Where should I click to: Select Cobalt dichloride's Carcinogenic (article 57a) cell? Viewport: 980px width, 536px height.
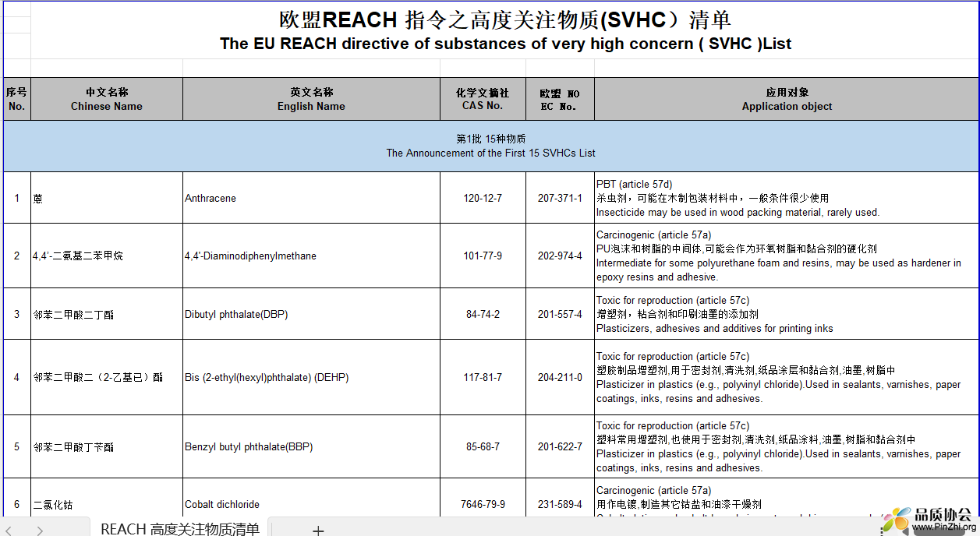pos(787,499)
